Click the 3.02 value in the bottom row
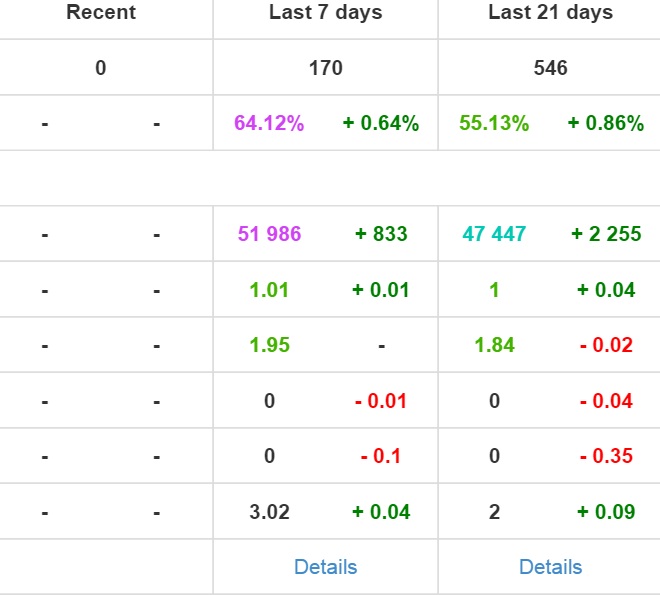 [269, 512]
